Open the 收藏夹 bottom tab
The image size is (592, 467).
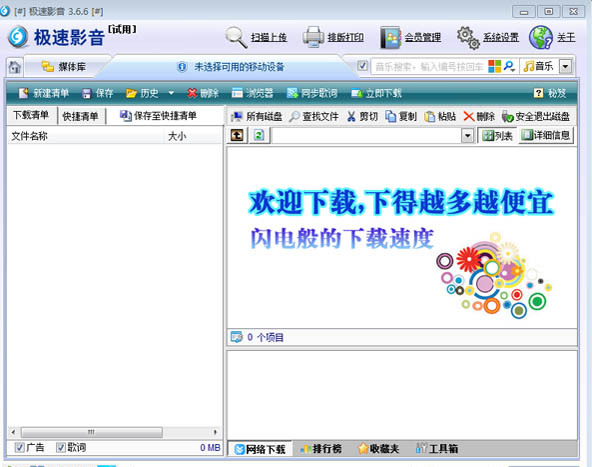(379, 449)
